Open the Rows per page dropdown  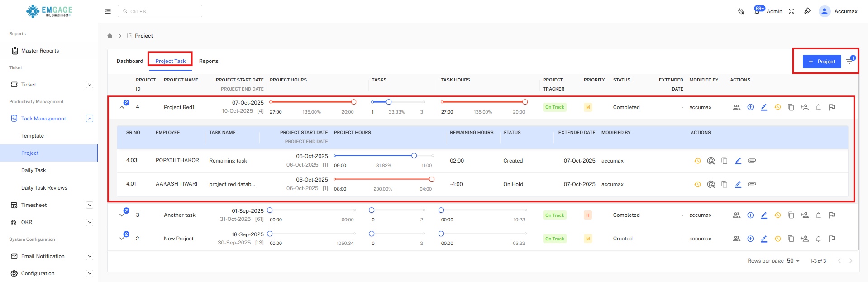pyautogui.click(x=793, y=261)
